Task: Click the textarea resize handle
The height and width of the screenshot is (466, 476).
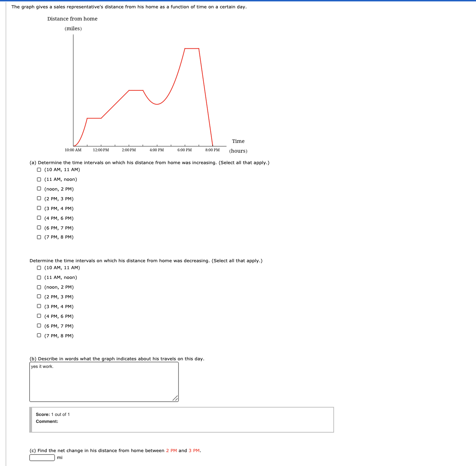Action: point(176,399)
